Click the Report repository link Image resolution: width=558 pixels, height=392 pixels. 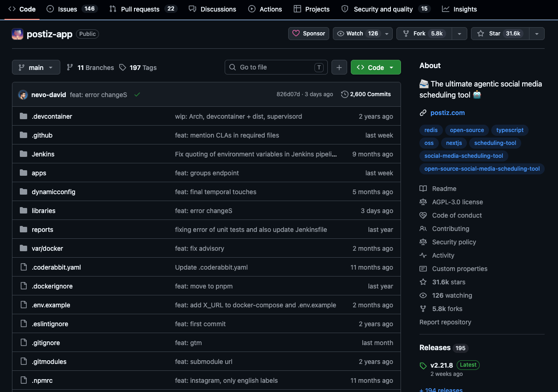pyautogui.click(x=445, y=322)
